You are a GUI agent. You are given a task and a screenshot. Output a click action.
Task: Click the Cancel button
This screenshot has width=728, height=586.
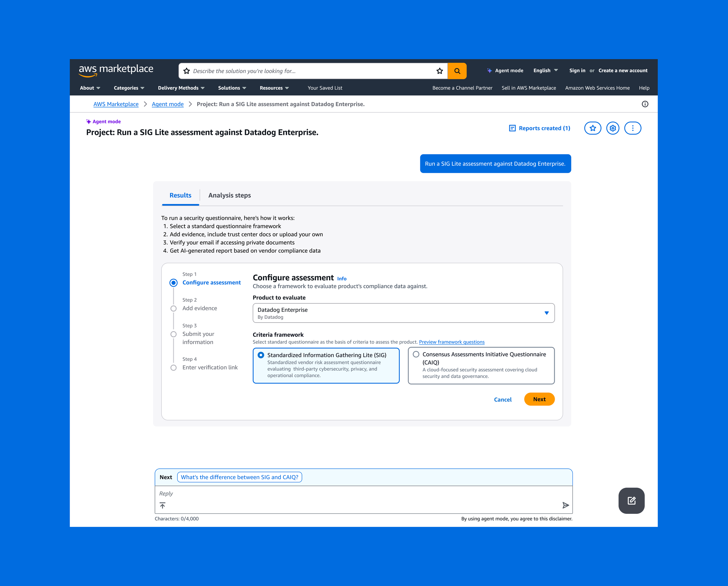[x=502, y=399]
